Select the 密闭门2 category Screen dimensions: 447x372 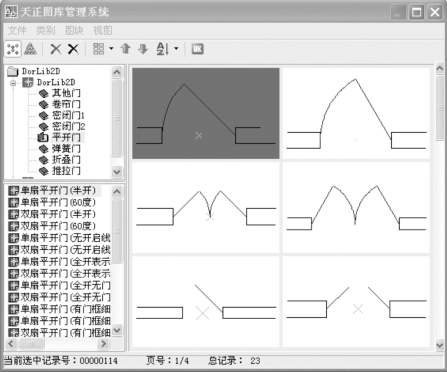click(62, 126)
